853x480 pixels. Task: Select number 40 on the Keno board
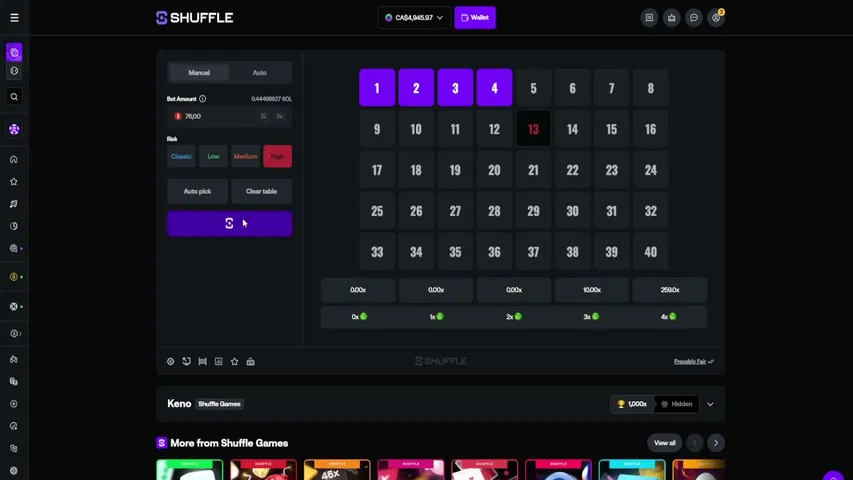[651, 252]
